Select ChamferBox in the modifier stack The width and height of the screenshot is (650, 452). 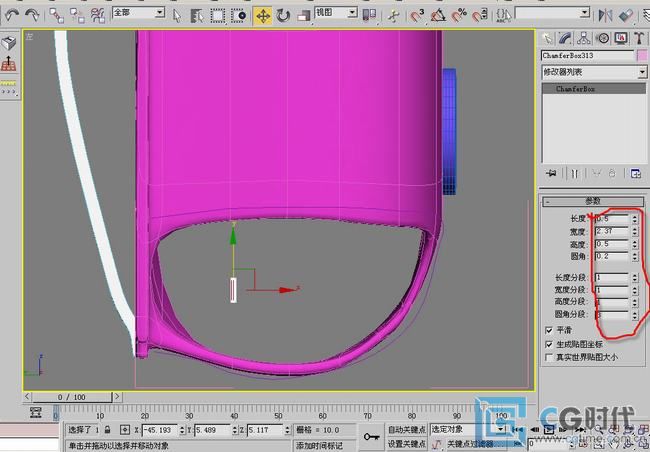594,89
